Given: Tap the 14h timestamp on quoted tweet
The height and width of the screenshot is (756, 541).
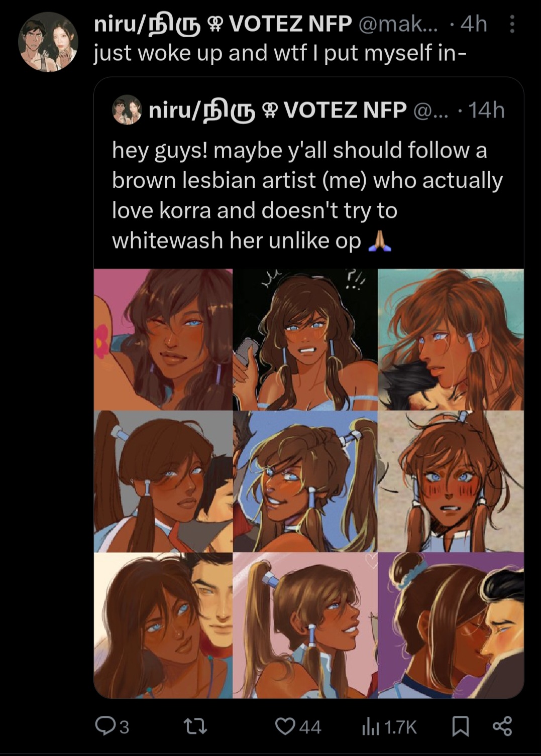Looking at the screenshot, I should click(x=486, y=110).
